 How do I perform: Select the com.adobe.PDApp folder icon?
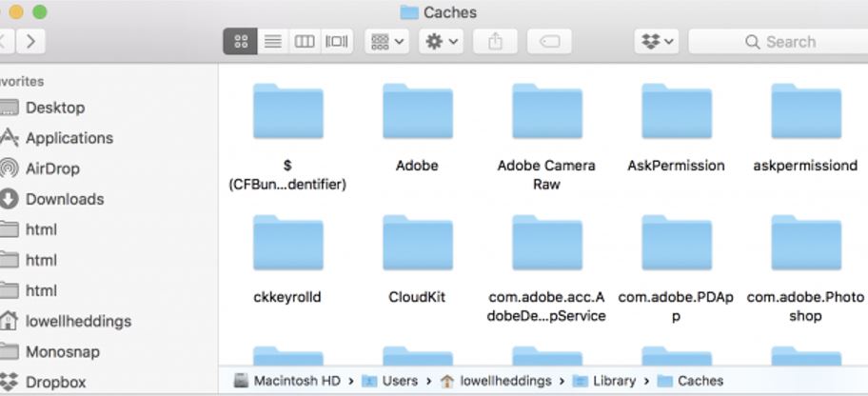[x=677, y=243]
